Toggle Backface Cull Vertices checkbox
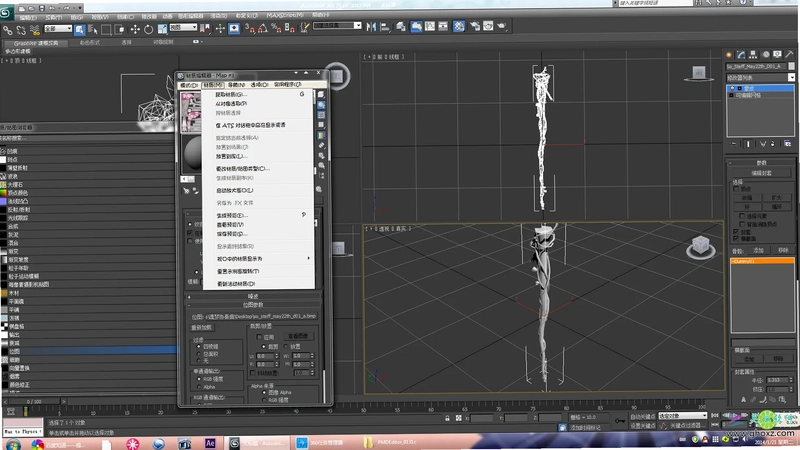The image size is (800, 450). (742, 223)
